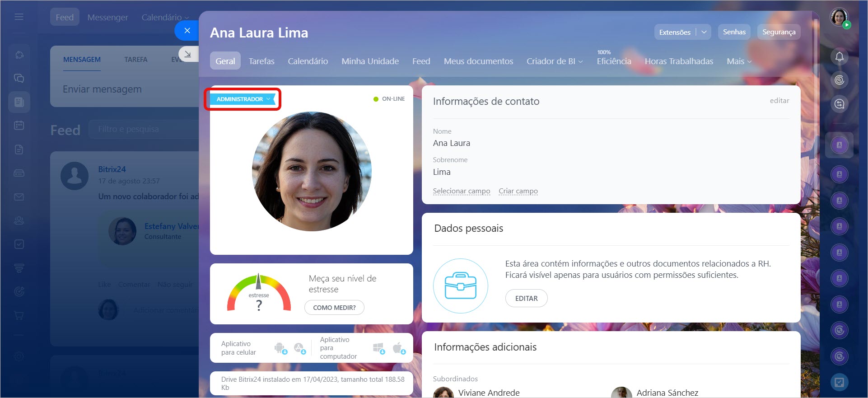Click Ana Laura Lima's profile photo

[312, 171]
